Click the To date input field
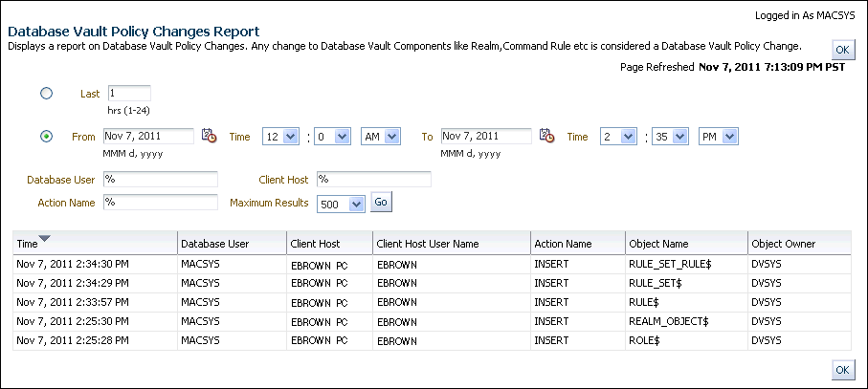The width and height of the screenshot is (868, 389). click(486, 136)
